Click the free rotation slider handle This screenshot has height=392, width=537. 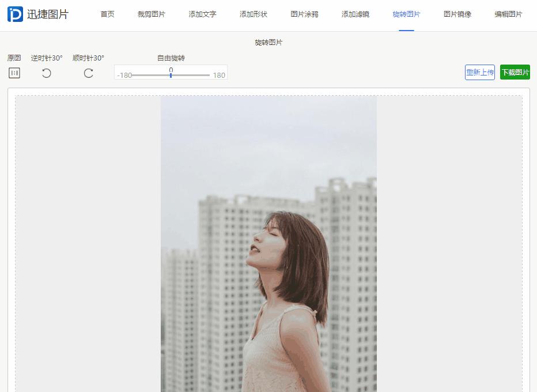171,75
